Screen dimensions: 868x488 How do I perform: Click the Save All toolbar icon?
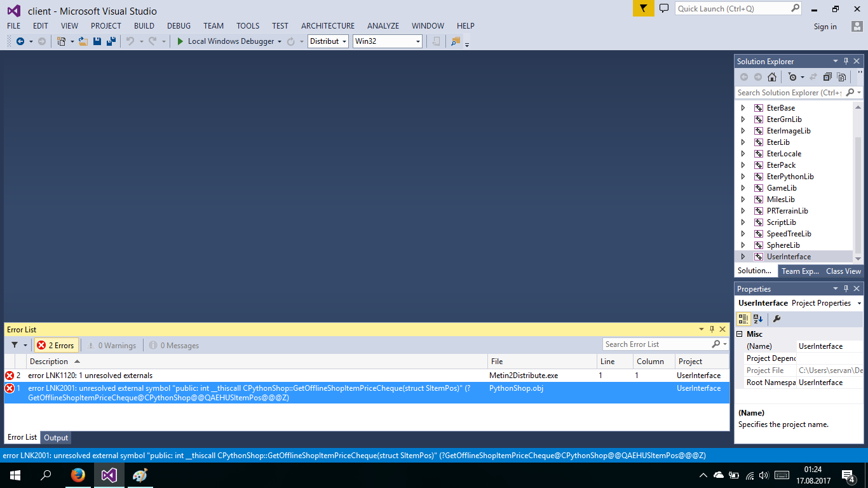coord(111,41)
